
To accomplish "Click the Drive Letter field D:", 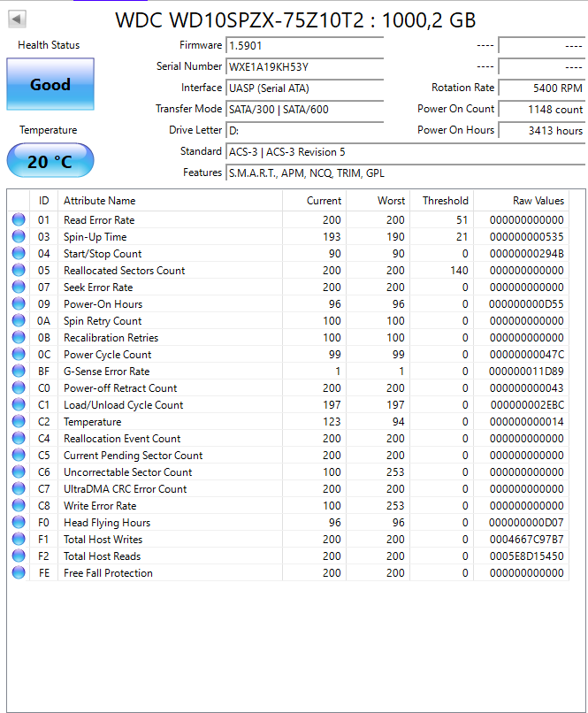I will coord(305,131).
